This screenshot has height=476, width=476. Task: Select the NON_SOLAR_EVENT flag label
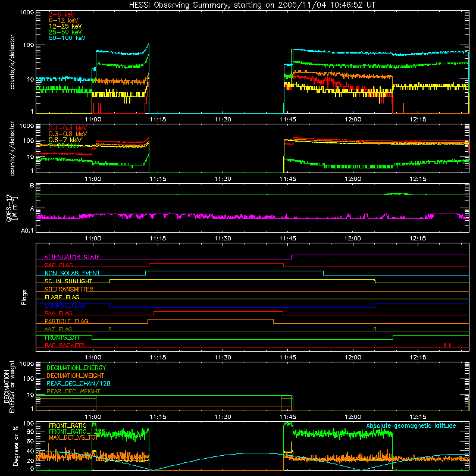pyautogui.click(x=72, y=273)
